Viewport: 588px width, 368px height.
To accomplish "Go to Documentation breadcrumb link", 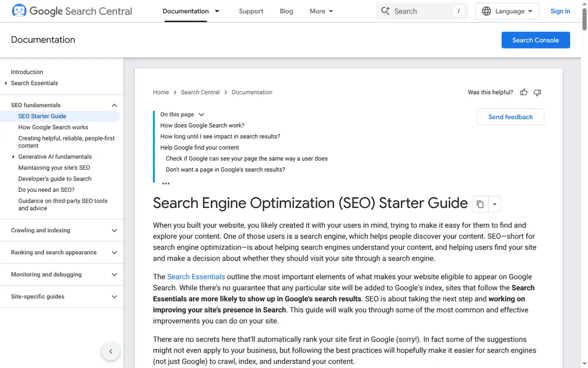I will 252,92.
